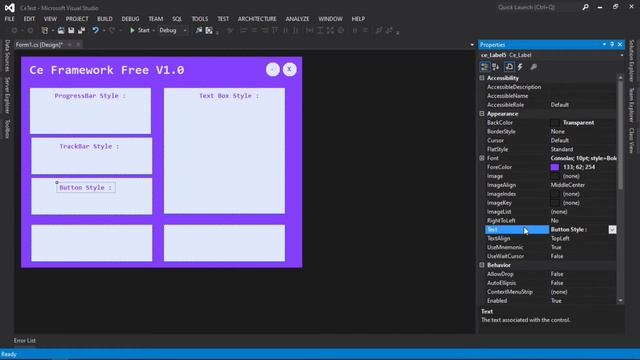Open the ANALYZE menu
This screenshot has height=360, width=640.
297,19
